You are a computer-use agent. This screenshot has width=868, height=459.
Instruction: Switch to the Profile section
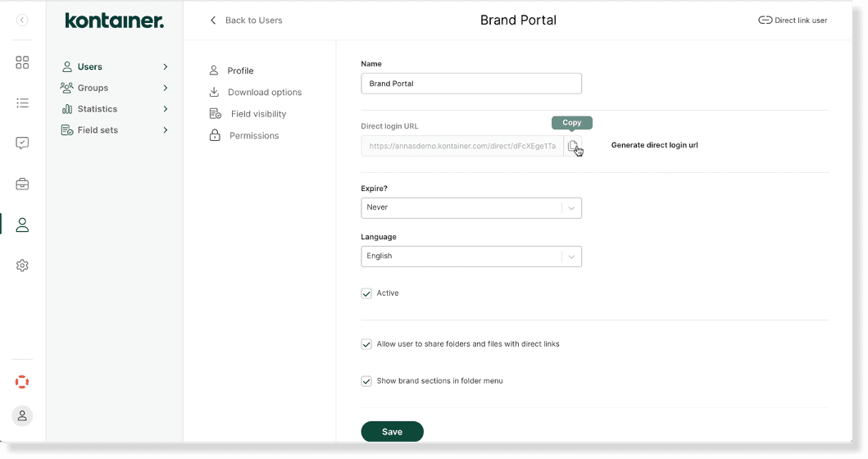point(240,70)
